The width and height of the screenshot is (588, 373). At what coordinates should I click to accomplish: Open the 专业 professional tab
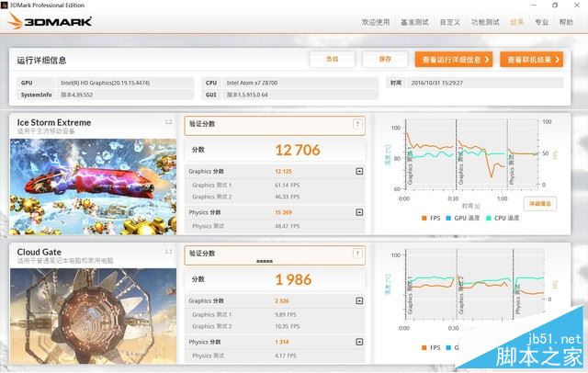tap(541, 22)
